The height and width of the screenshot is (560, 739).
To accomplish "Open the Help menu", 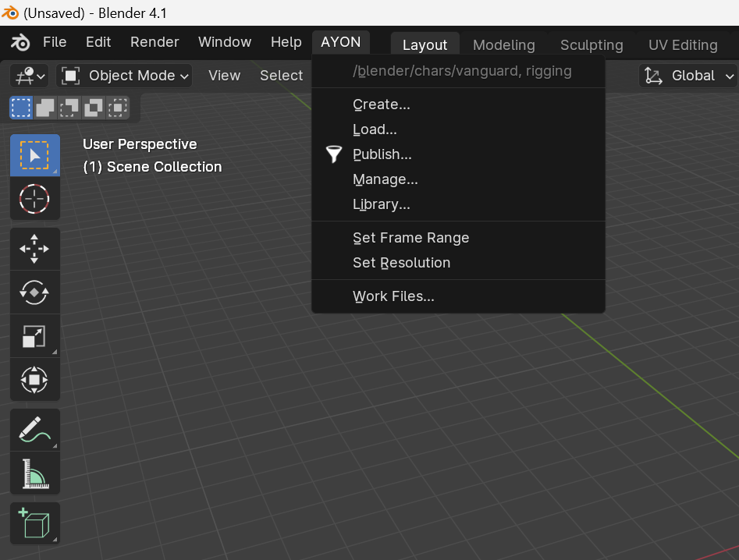I will coord(286,42).
